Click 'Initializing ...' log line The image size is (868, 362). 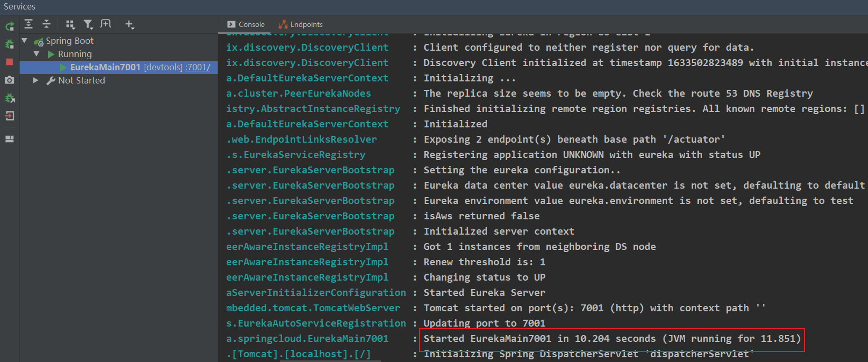tap(470, 78)
